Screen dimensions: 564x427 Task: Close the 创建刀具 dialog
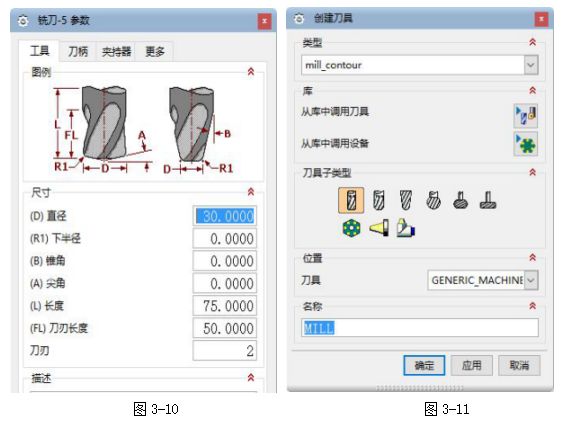541,19
